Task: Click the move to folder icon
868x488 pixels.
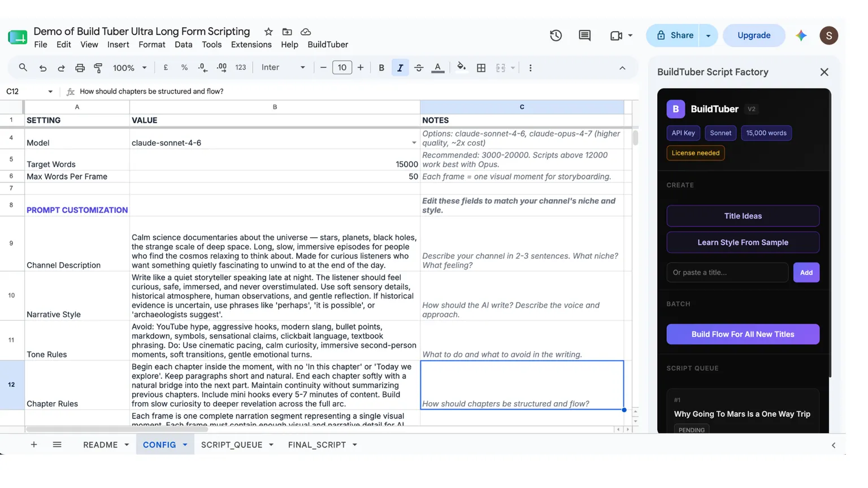Action: click(287, 32)
